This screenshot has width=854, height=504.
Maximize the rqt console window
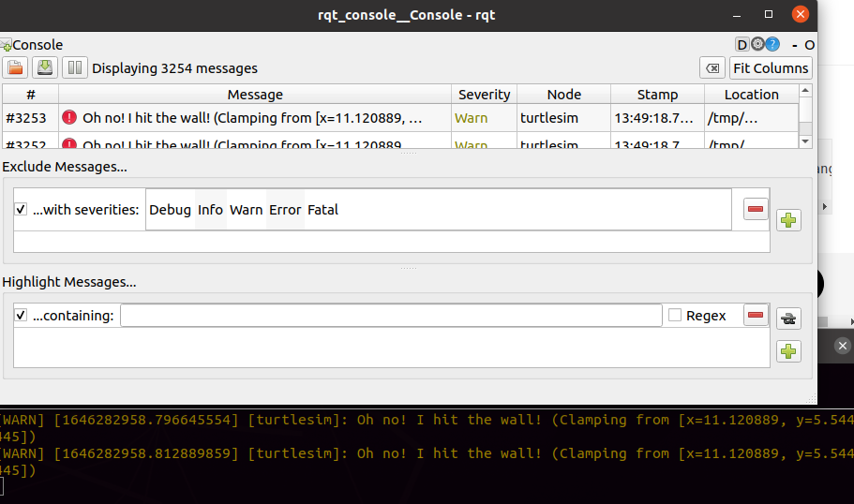[x=769, y=14]
